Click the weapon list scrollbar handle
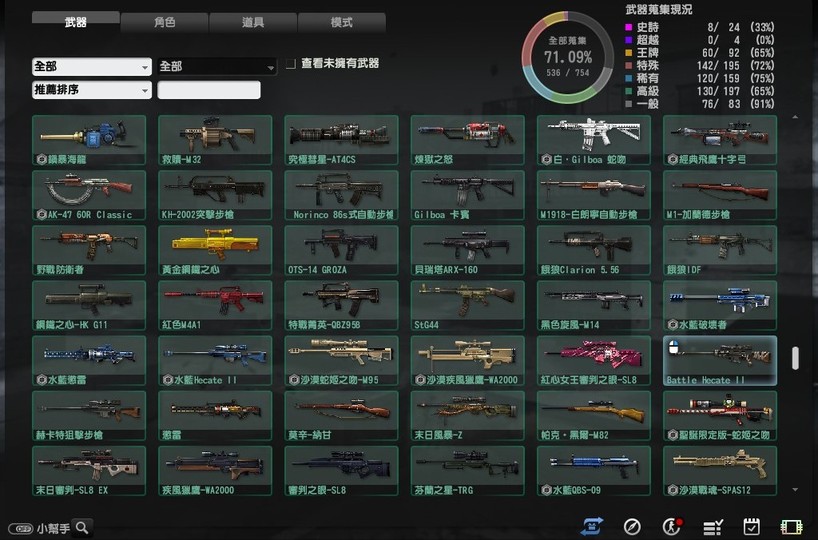The image size is (818, 540). point(795,358)
